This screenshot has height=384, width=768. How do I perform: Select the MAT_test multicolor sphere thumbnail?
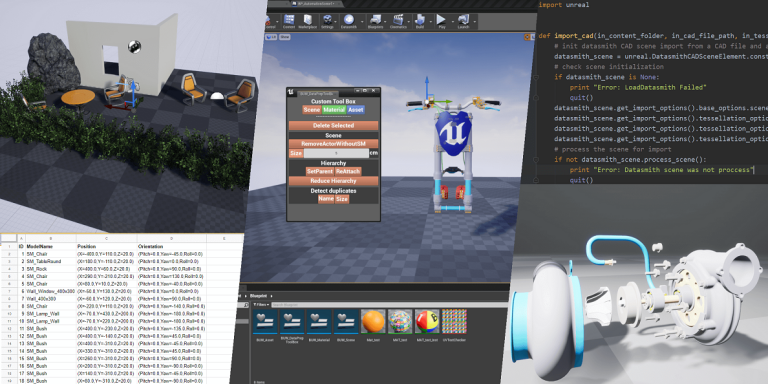[400, 322]
